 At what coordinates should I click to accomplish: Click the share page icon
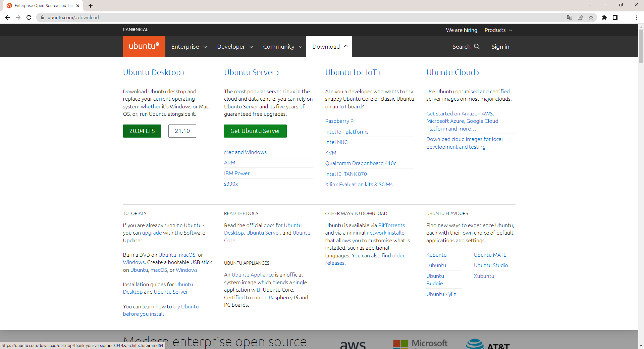tap(580, 17)
